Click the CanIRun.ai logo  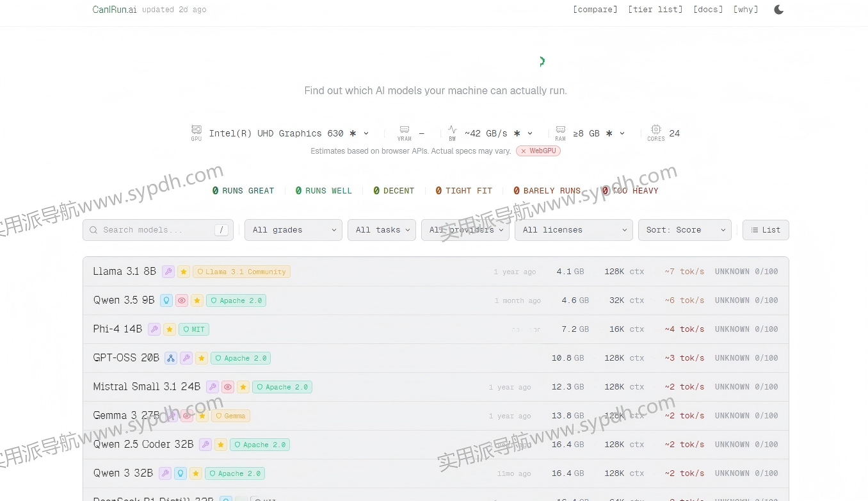pos(115,9)
